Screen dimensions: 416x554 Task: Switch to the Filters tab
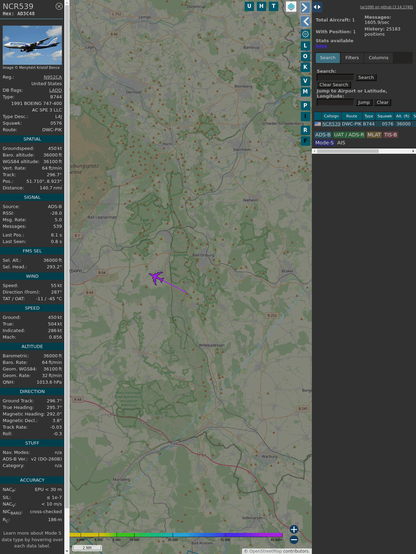[352, 58]
